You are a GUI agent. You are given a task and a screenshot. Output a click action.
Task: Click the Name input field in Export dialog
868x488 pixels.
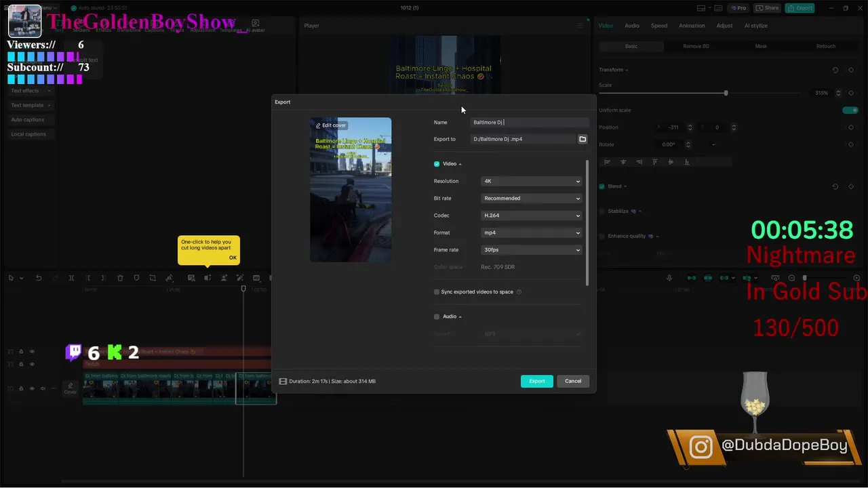pyautogui.click(x=530, y=123)
